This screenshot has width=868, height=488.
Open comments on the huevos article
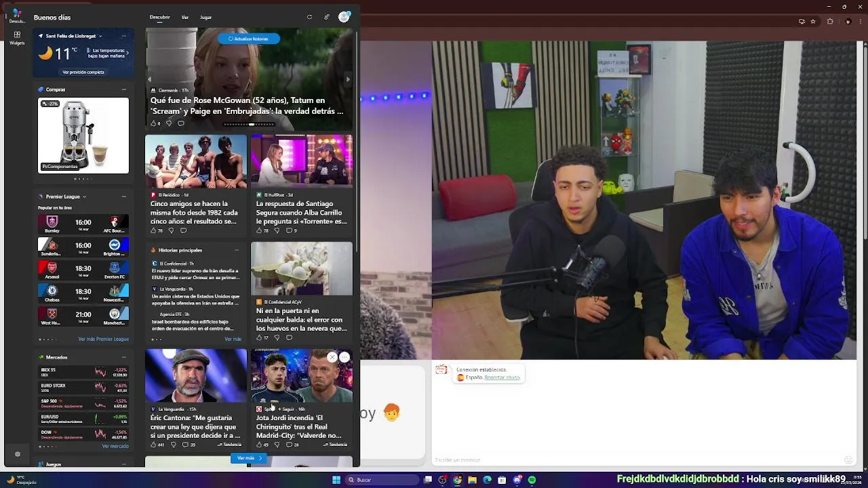point(290,338)
